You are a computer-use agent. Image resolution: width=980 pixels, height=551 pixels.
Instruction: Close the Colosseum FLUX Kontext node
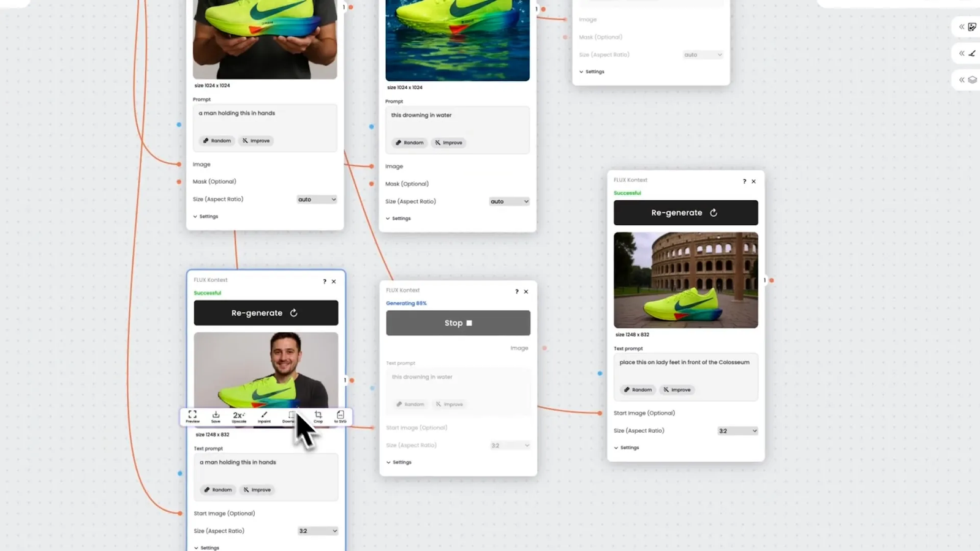[x=754, y=181]
